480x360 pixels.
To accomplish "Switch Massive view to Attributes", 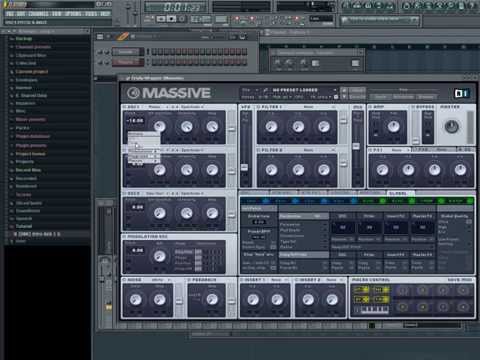I will coord(403,97).
